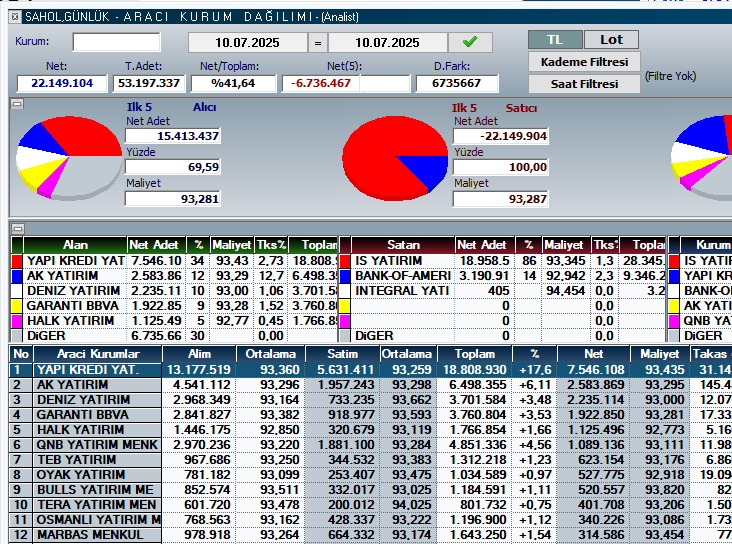Viewport: 732px width, 544px height.
Task: Click seller Net Adet value -22.149.904
Action: (x=500, y=136)
